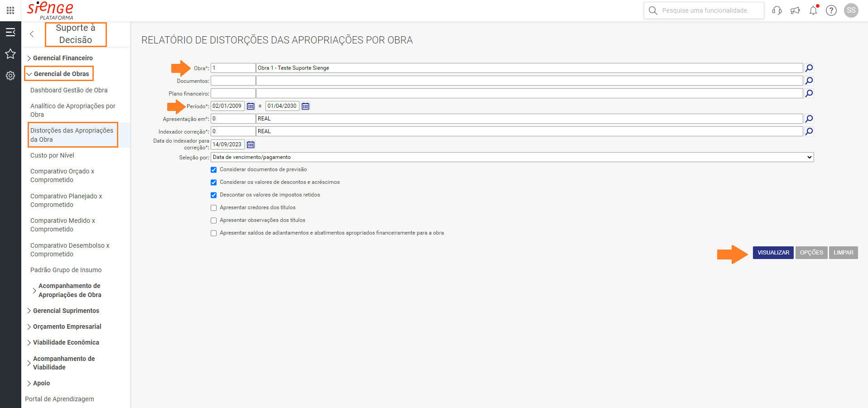
Task: Open the apps grid launcher icon
Action: pos(10,10)
